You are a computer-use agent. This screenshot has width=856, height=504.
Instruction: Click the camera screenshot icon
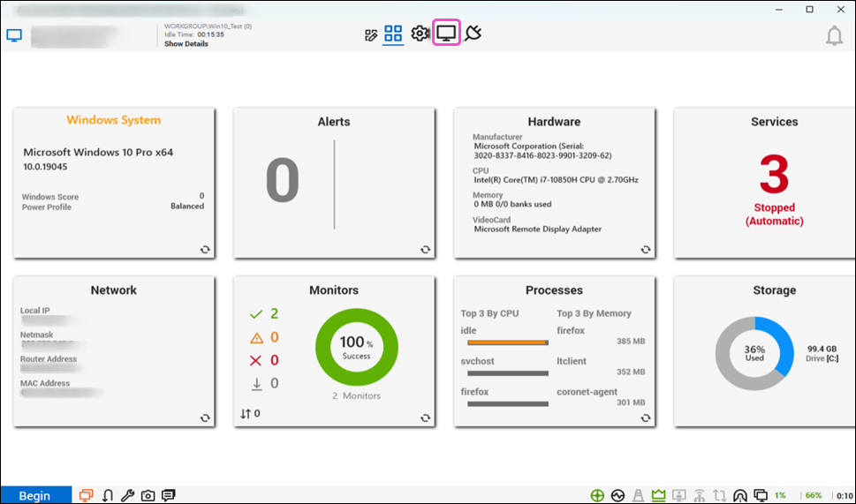[x=148, y=495]
